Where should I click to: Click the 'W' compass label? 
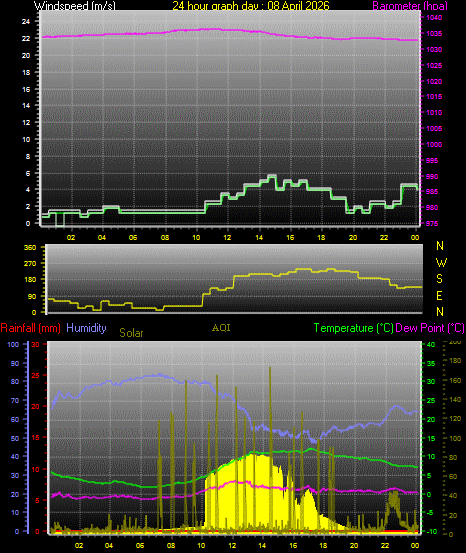coord(441,262)
